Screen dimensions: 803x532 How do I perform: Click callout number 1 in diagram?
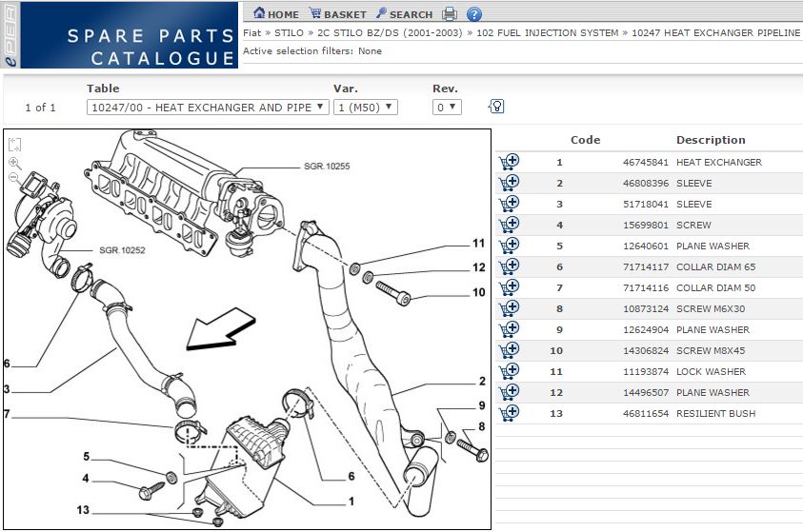[x=351, y=502]
